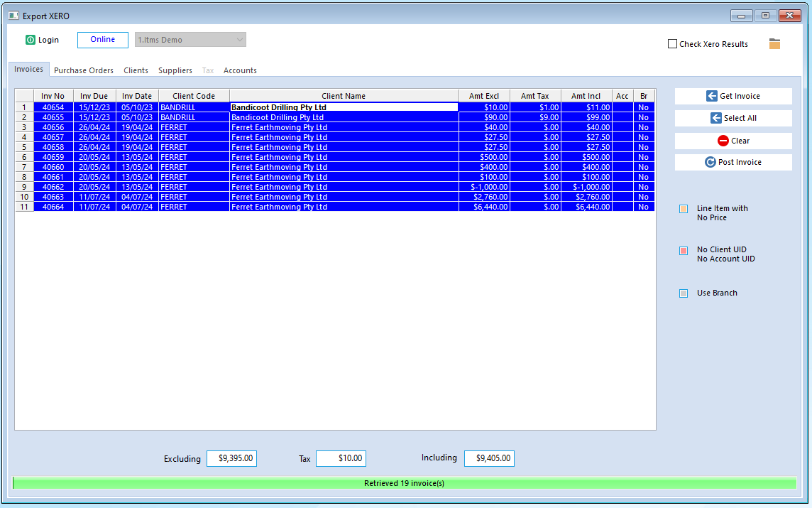Select invoice number 40655 cell
This screenshot has height=508, width=812.
[53, 117]
